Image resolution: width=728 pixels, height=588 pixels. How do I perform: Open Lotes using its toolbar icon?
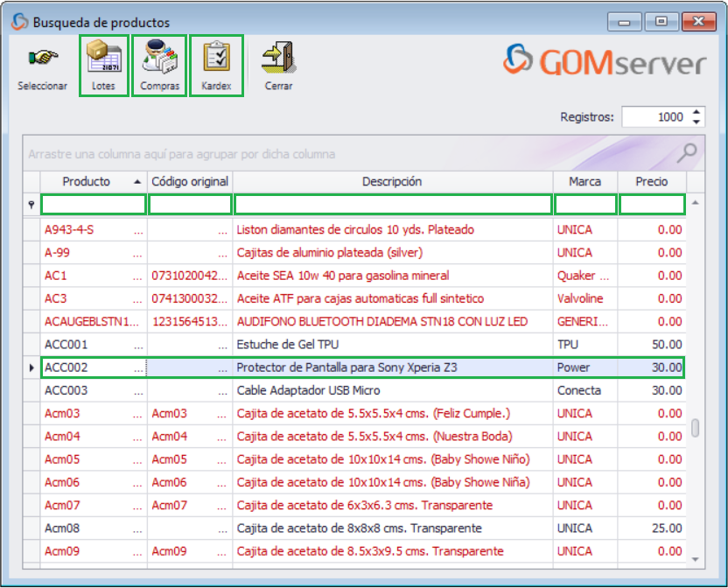pyautogui.click(x=103, y=58)
